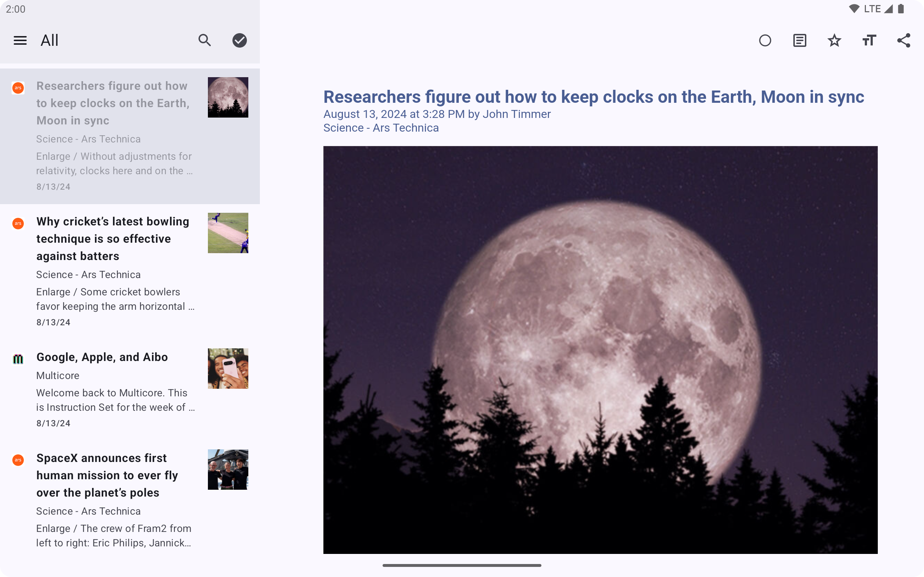Star the current article
924x577 pixels.
pos(834,40)
